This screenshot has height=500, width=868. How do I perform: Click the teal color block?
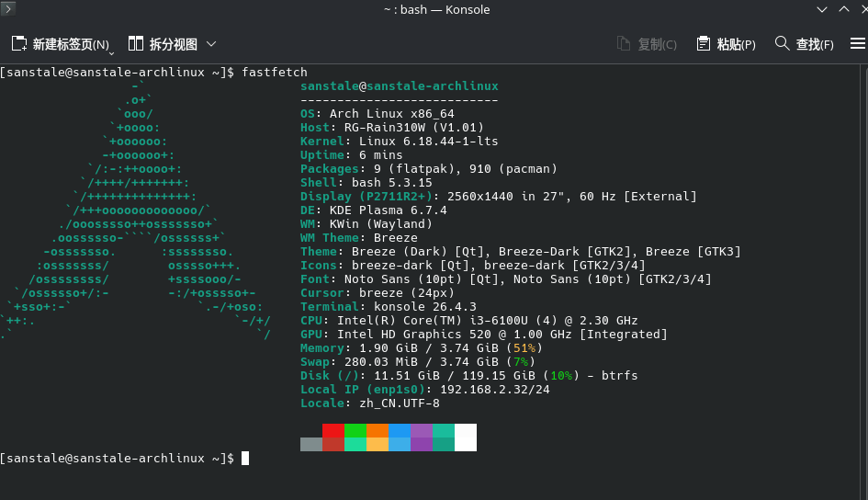click(x=444, y=431)
